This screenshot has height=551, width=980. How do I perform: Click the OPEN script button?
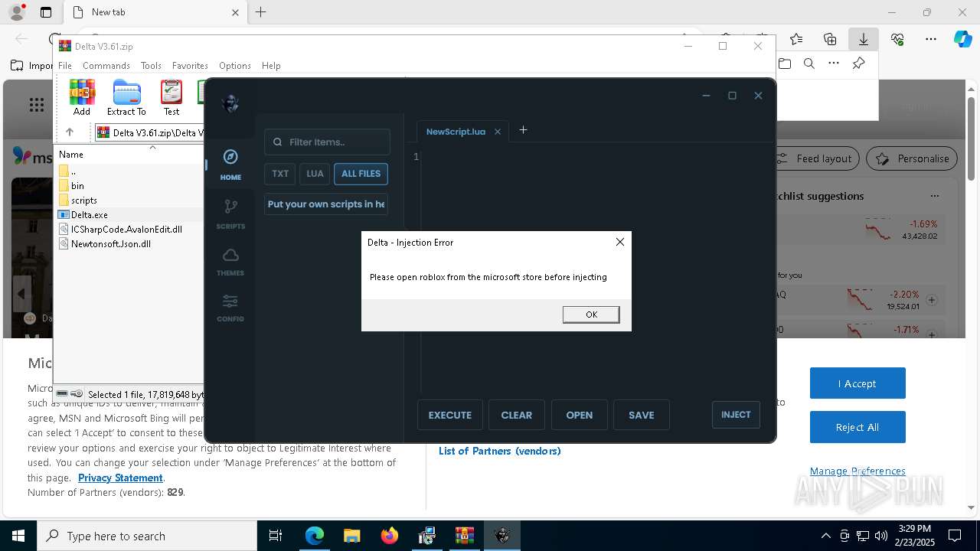click(x=580, y=415)
